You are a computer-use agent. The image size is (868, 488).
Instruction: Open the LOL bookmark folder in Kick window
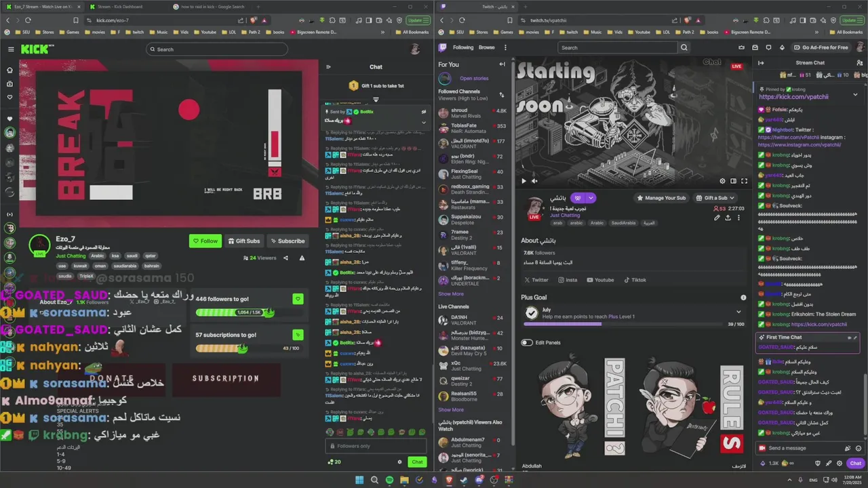(x=229, y=32)
